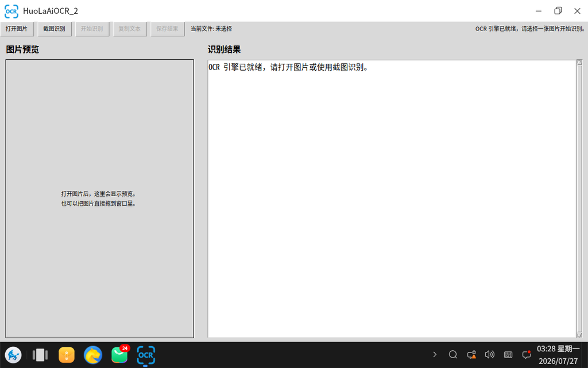Close the HuoLaAiOCR_2 window

click(578, 11)
